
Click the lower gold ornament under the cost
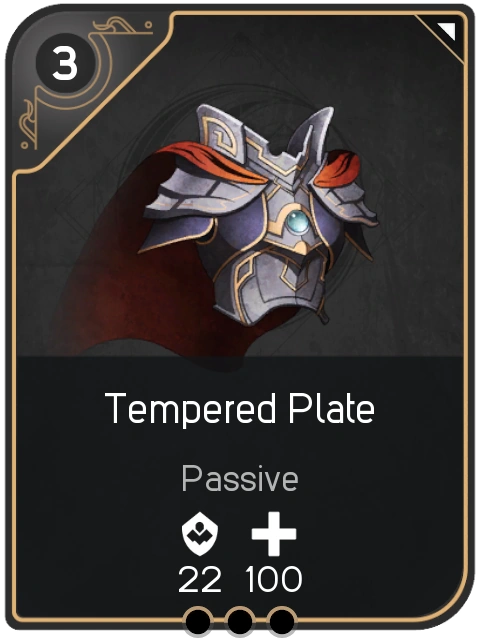(x=29, y=124)
